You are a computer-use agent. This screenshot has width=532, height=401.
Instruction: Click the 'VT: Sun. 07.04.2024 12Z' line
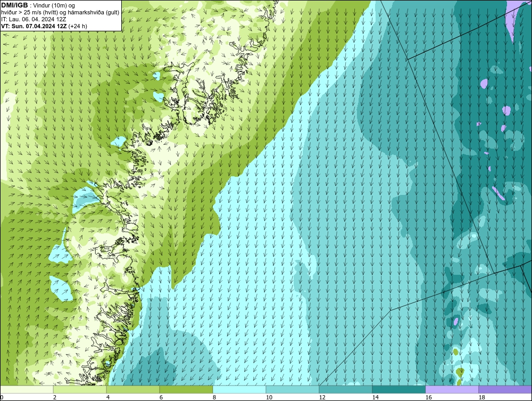pyautogui.click(x=34, y=26)
